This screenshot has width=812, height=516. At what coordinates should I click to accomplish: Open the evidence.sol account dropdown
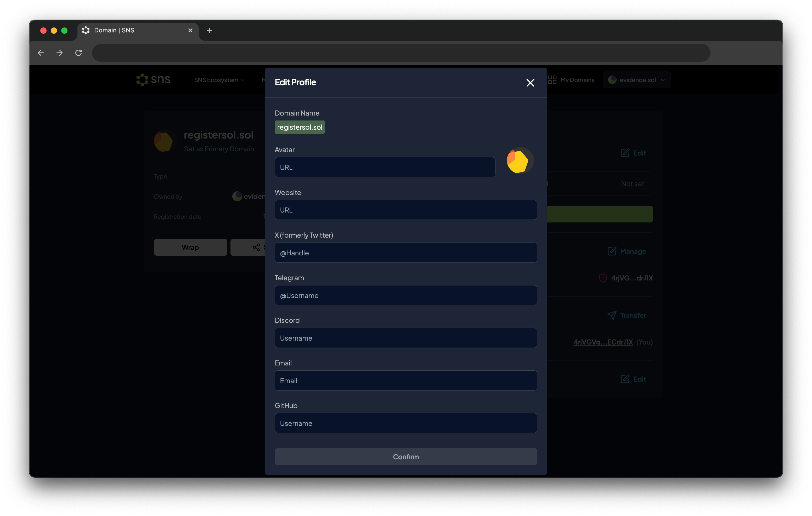point(637,80)
